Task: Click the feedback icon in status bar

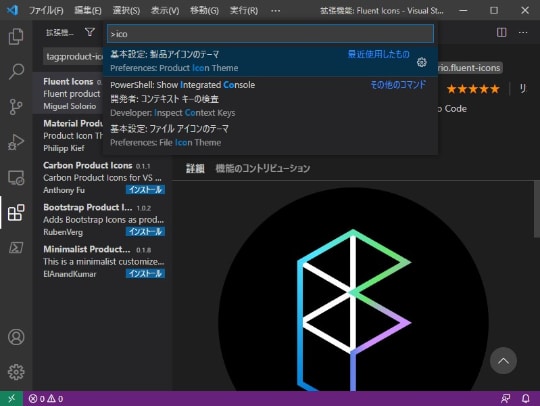Action: (x=505, y=399)
